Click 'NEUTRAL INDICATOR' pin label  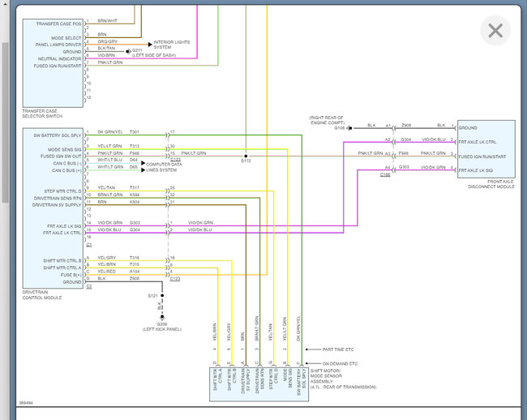tap(59, 59)
